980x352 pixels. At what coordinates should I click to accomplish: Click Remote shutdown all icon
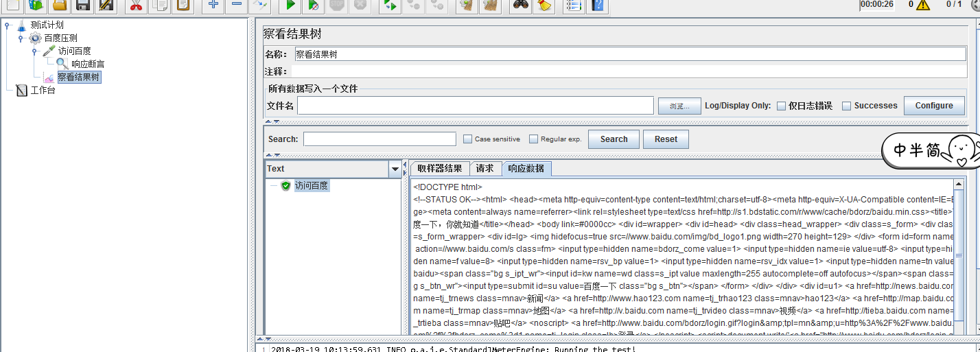click(x=436, y=5)
